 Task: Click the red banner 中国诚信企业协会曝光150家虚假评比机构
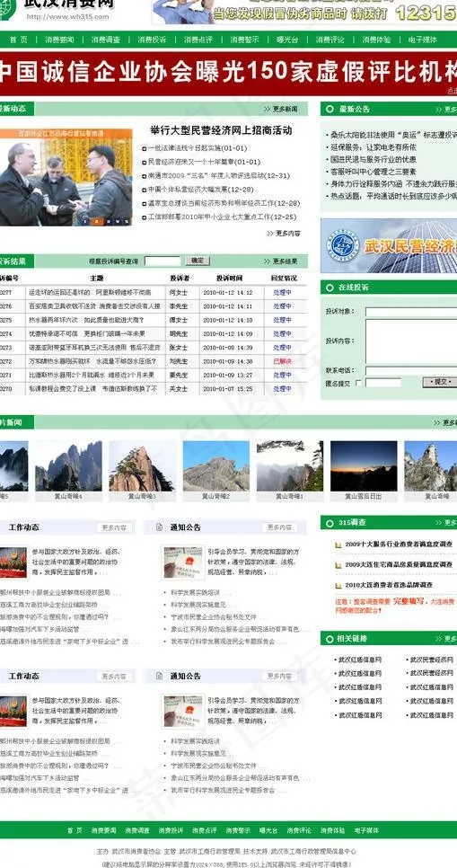coord(228,73)
